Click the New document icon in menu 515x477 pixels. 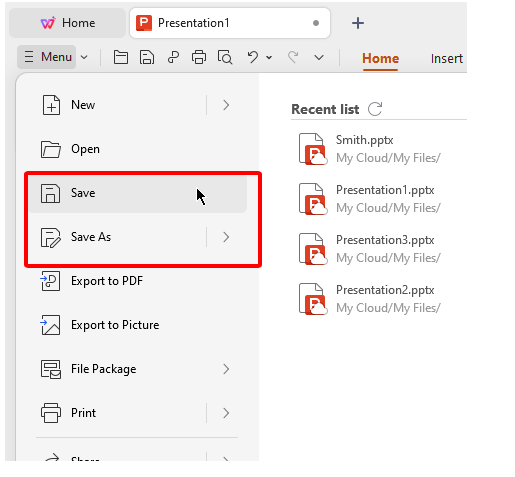click(51, 105)
